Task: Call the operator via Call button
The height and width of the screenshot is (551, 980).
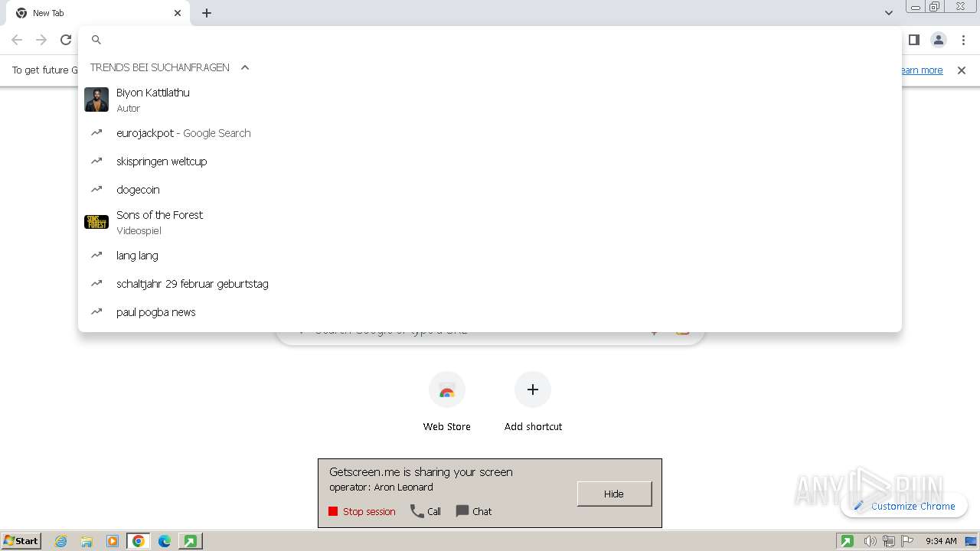Action: [x=426, y=511]
